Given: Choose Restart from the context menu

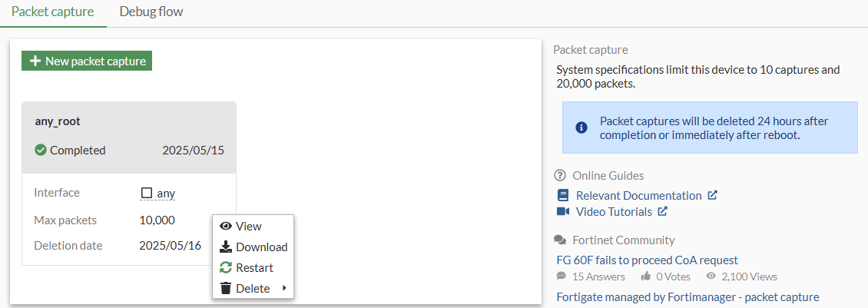Looking at the screenshot, I should pos(254,267).
